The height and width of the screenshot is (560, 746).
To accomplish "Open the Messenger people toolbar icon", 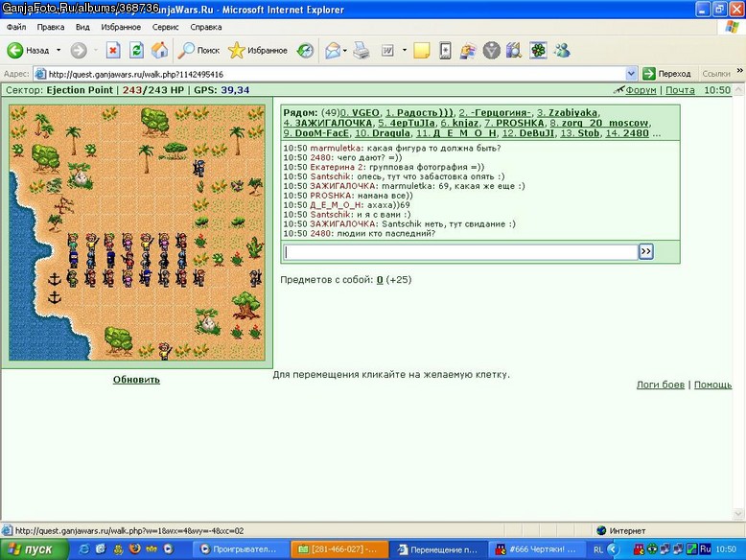I will [562, 50].
